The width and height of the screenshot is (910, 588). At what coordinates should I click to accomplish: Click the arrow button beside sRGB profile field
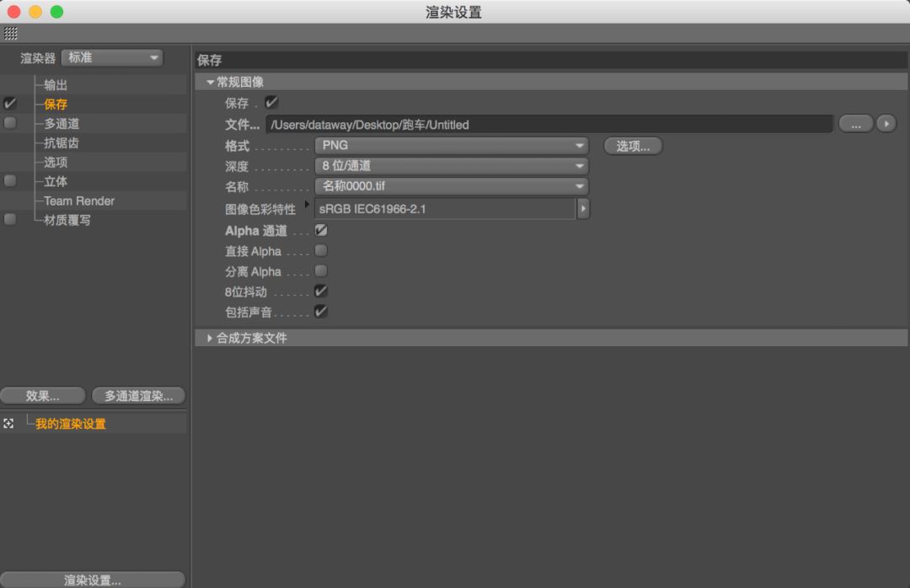click(x=583, y=208)
